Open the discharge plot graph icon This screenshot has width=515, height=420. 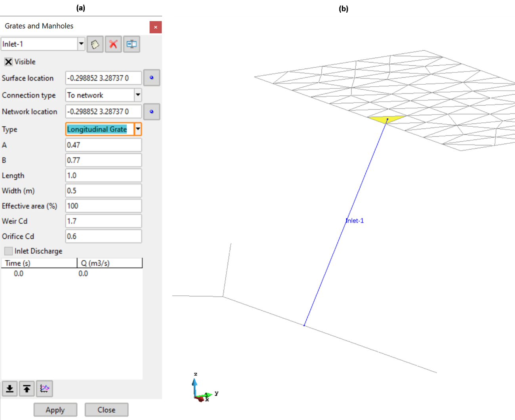(44, 389)
